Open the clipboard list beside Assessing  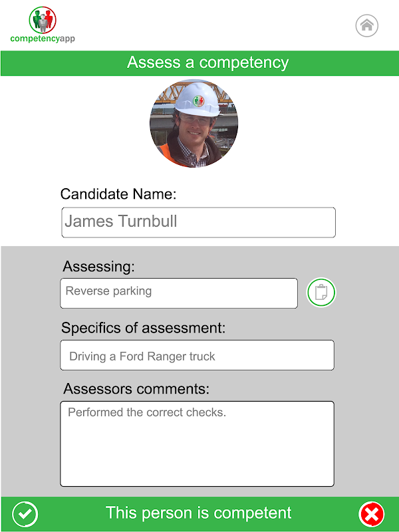tap(321, 293)
